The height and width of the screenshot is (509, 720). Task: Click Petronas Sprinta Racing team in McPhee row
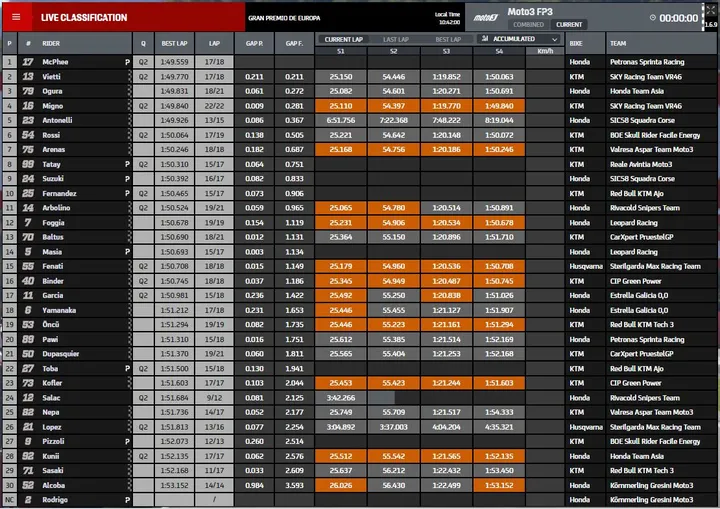tap(647, 62)
